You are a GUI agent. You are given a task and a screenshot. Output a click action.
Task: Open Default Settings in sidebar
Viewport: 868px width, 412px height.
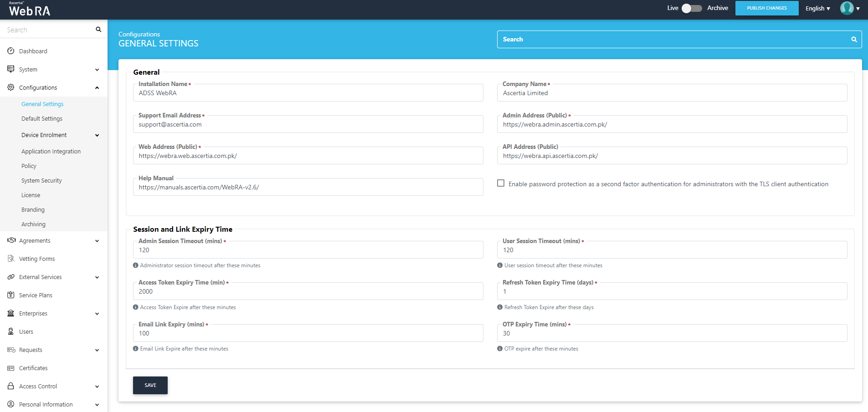[42, 118]
